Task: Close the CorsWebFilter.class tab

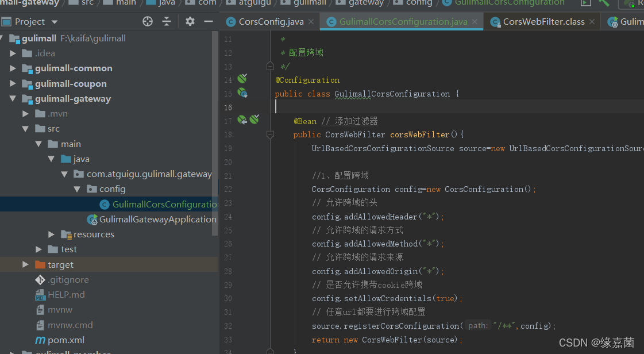Action: click(592, 22)
